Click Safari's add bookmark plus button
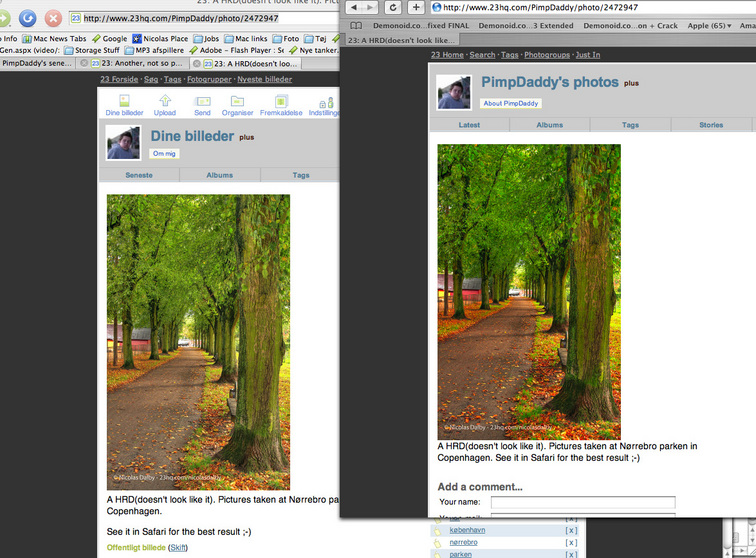The width and height of the screenshot is (756, 558). [416, 7]
